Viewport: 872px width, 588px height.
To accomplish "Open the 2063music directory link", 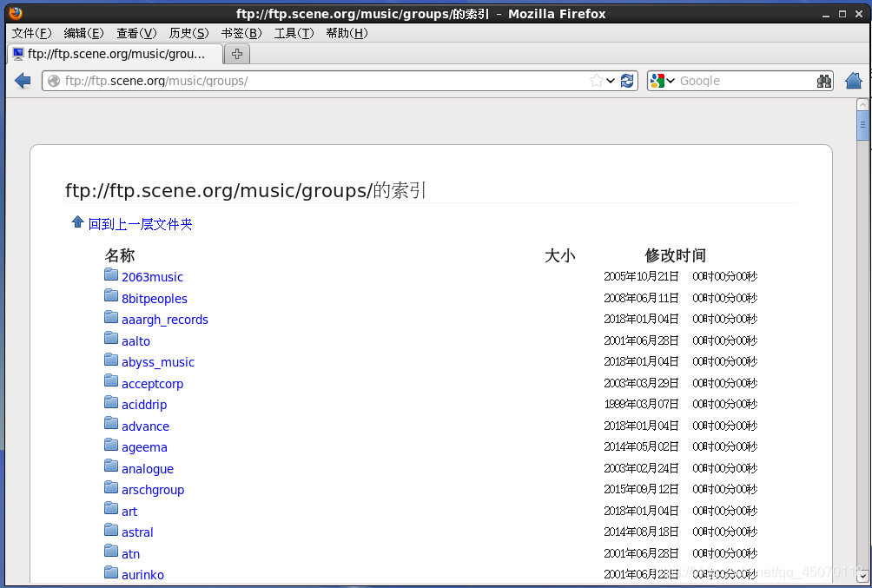I will coord(152,277).
